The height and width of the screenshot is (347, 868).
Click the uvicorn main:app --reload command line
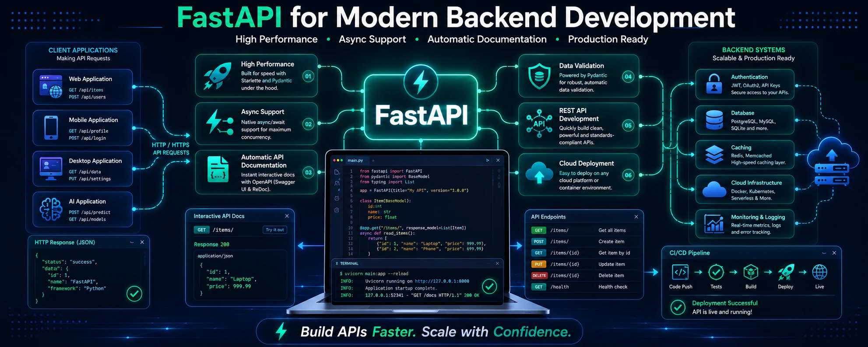click(x=374, y=274)
